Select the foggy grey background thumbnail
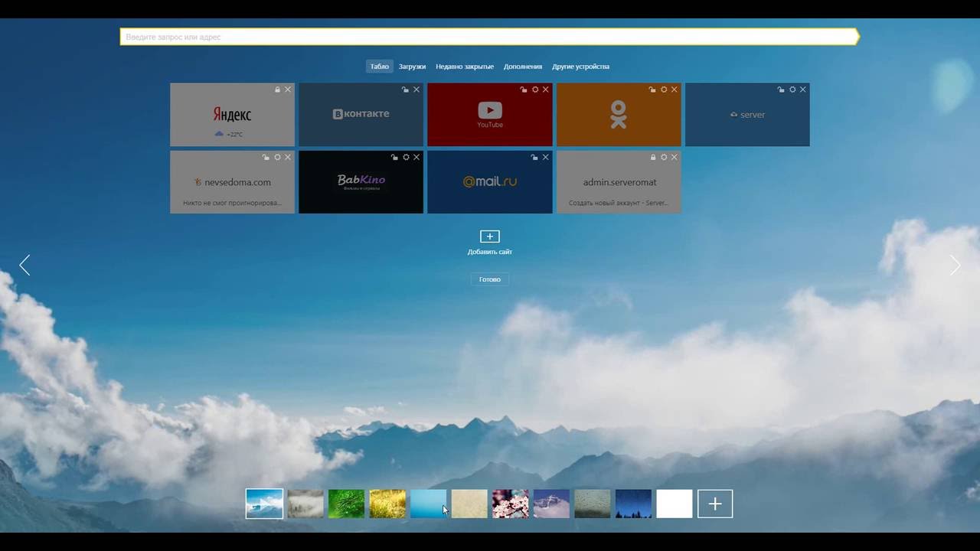Viewport: 980px width, 551px height. 305,504
